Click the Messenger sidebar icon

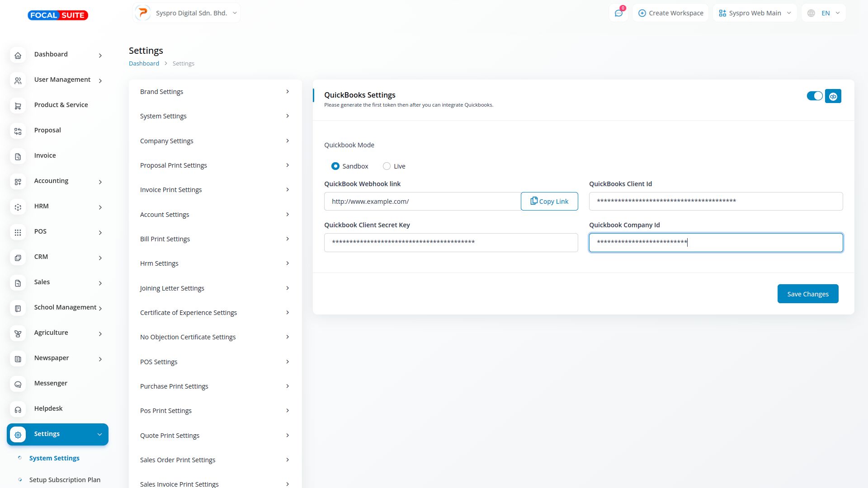click(18, 384)
